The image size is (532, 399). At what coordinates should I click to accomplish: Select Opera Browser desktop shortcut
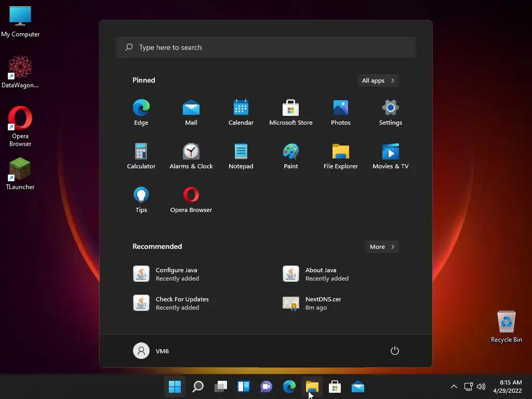click(20, 127)
